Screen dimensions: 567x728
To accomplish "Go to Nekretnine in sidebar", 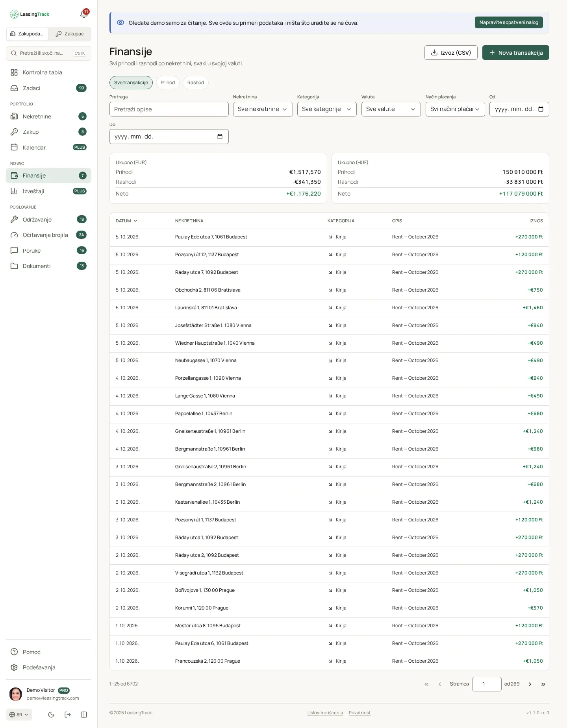I will (48, 116).
